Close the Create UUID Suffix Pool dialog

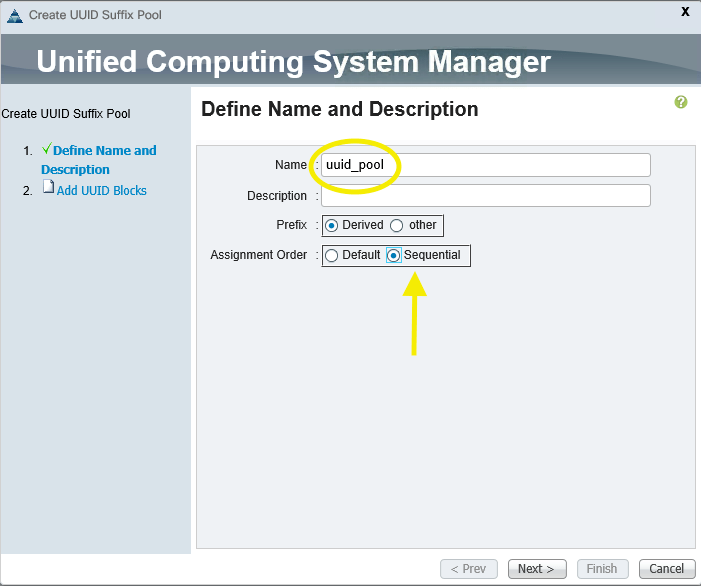(685, 12)
